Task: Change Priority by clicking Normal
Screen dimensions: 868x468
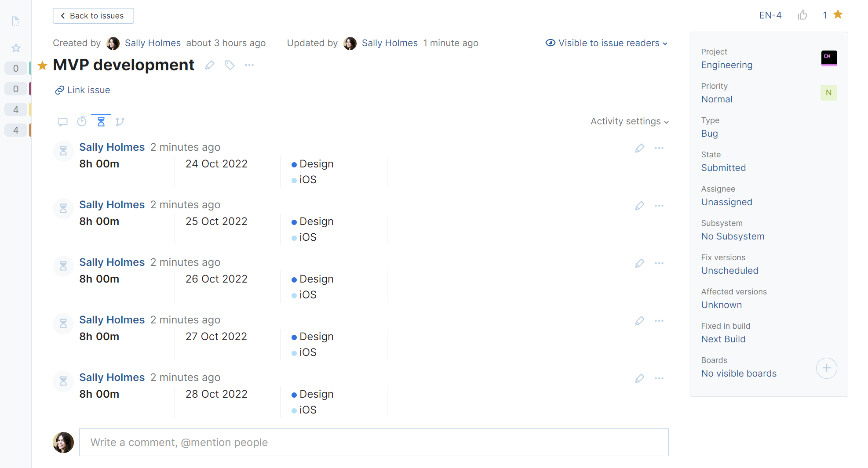Action: tap(716, 99)
